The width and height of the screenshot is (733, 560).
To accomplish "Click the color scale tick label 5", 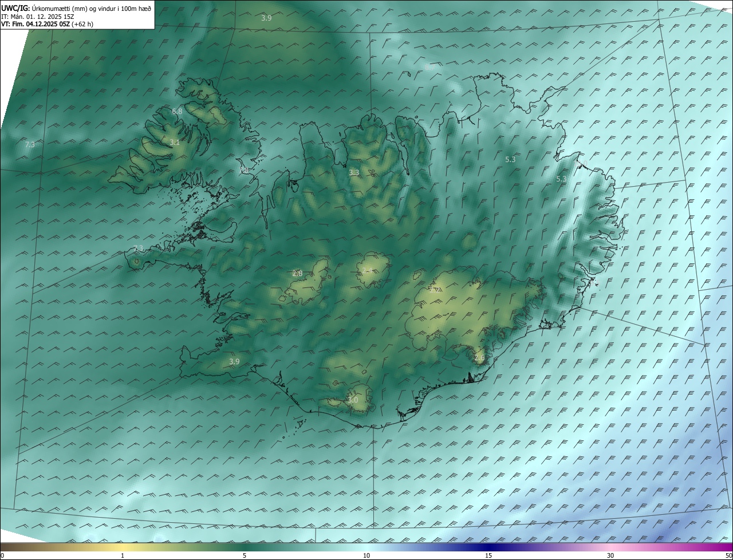I will pos(245,555).
